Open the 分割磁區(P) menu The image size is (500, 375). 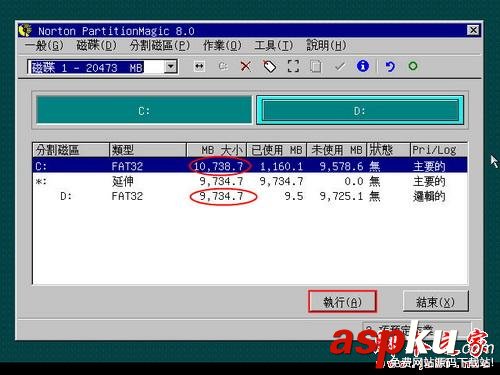[160, 45]
